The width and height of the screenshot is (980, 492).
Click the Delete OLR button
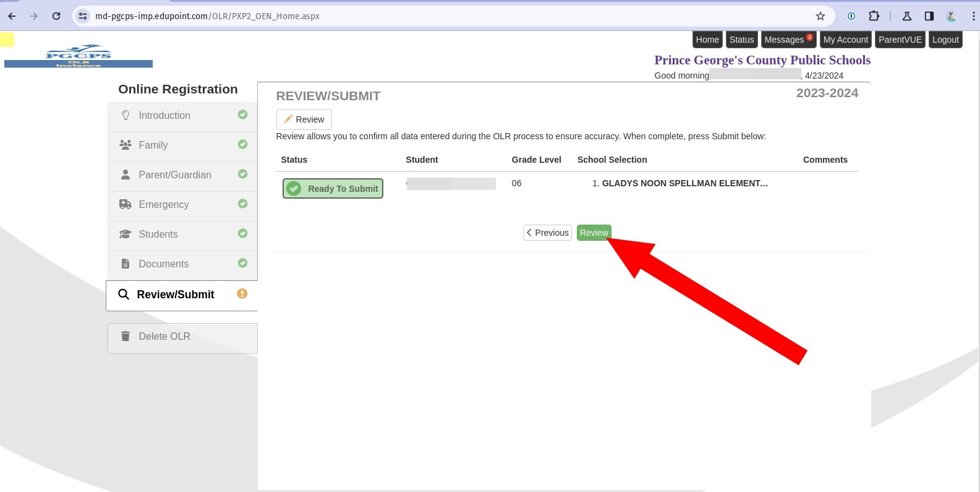point(164,337)
